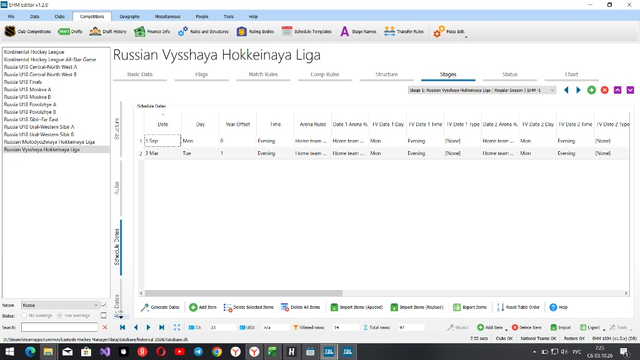Click Generate Dates
This screenshot has width=640, height=360.
[x=160, y=307]
